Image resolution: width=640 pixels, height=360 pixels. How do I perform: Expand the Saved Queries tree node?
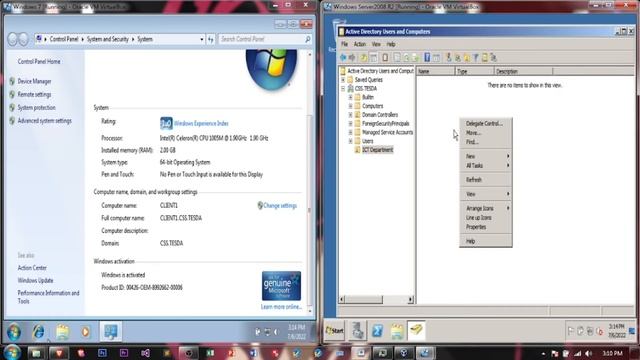pos(343,80)
